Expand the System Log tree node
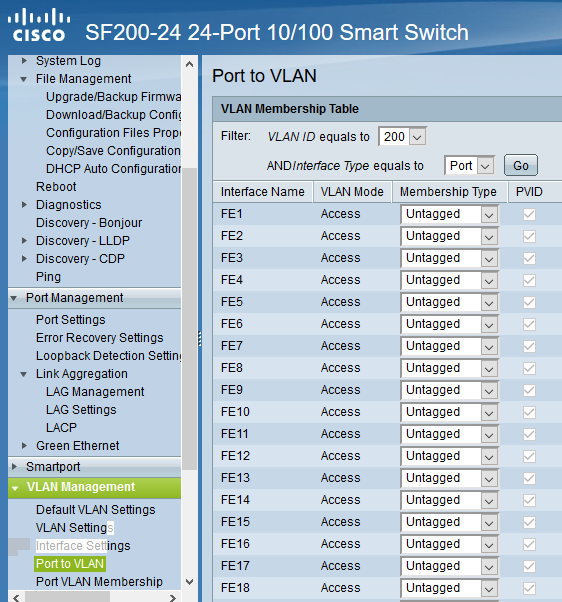 point(24,61)
